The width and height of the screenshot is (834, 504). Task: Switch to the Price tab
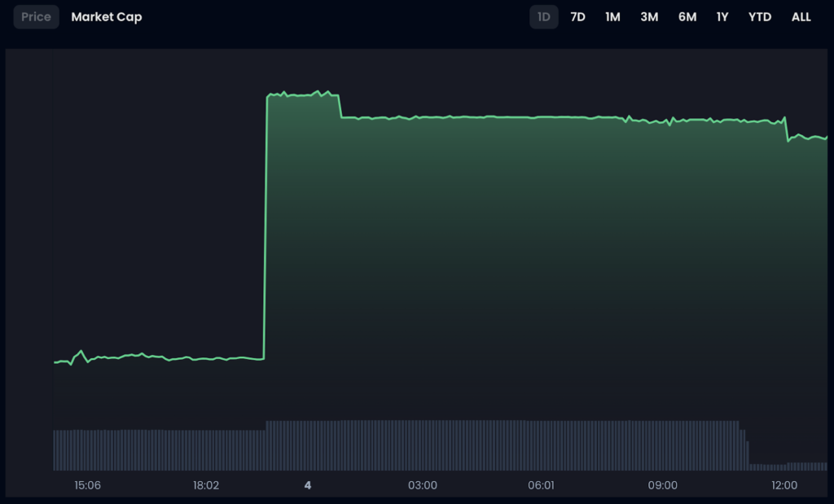[x=36, y=17]
